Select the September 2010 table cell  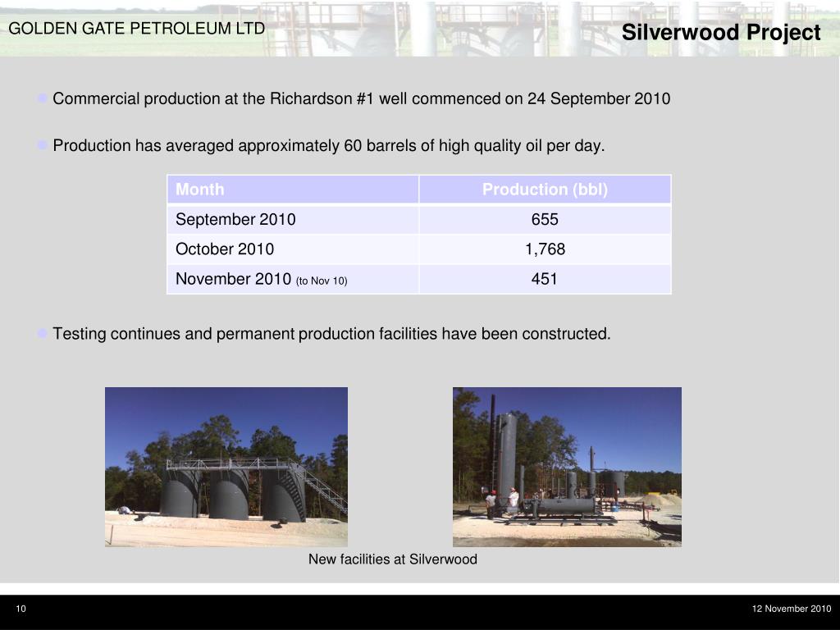293,219
